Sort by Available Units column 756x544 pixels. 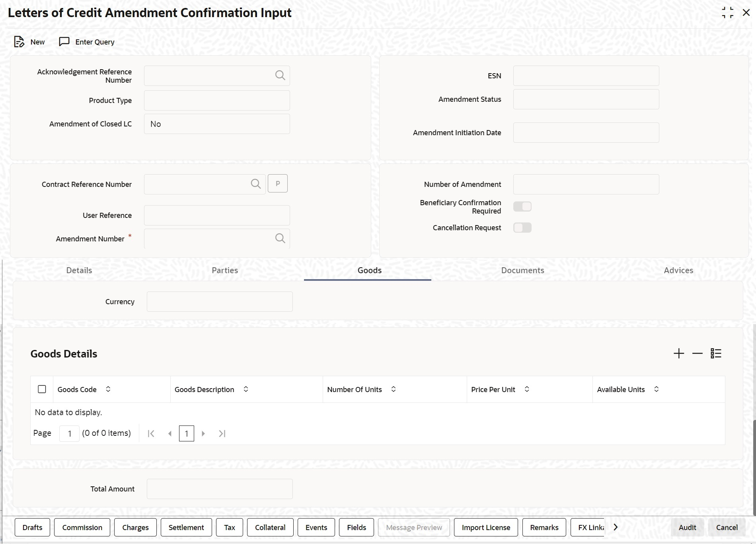tap(657, 389)
